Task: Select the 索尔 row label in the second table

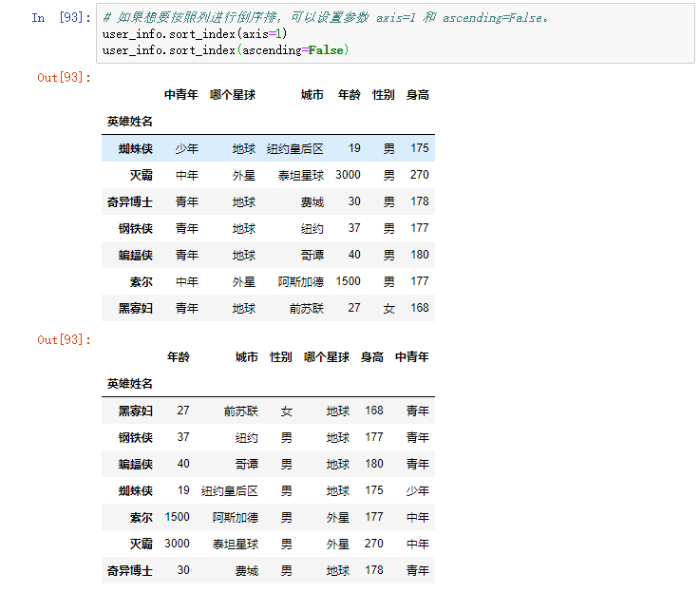Action: coord(142,517)
